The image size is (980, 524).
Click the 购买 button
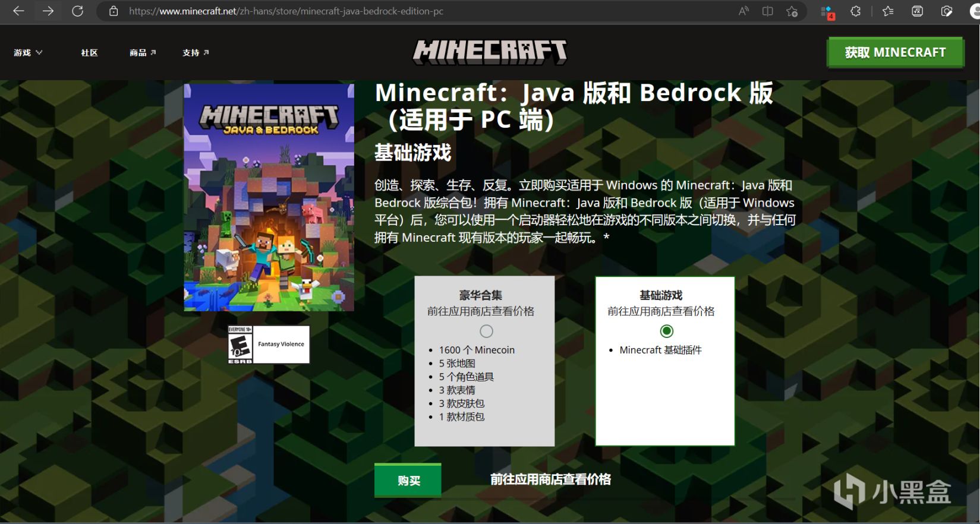click(408, 480)
